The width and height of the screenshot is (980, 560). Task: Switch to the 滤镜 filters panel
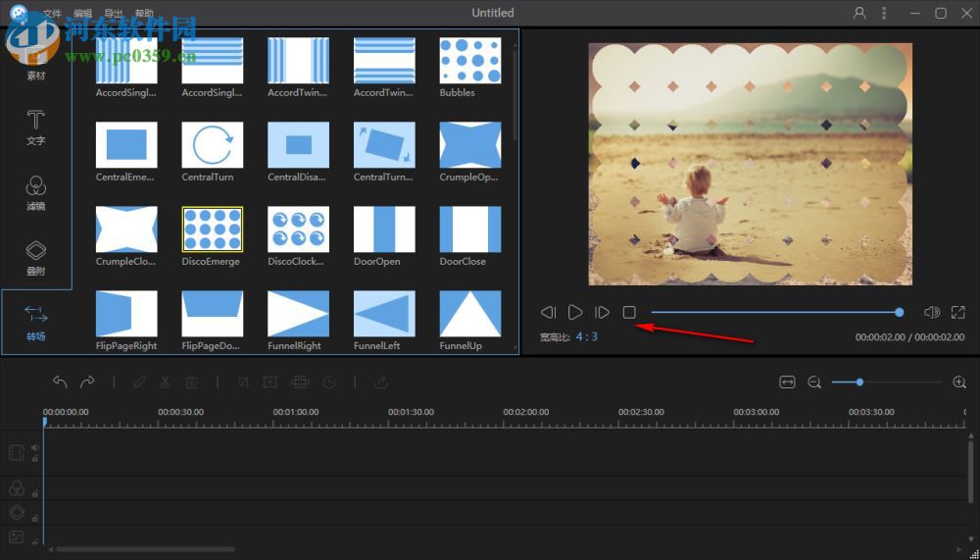click(x=35, y=193)
